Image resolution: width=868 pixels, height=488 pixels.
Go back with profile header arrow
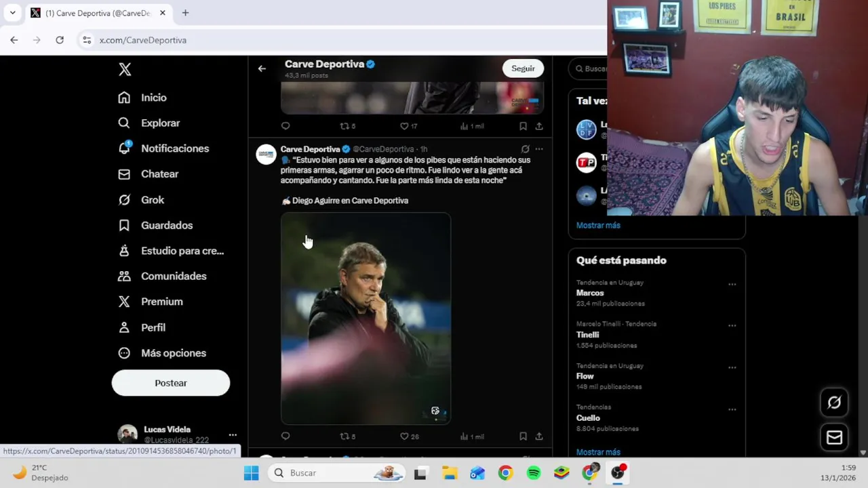(x=262, y=68)
